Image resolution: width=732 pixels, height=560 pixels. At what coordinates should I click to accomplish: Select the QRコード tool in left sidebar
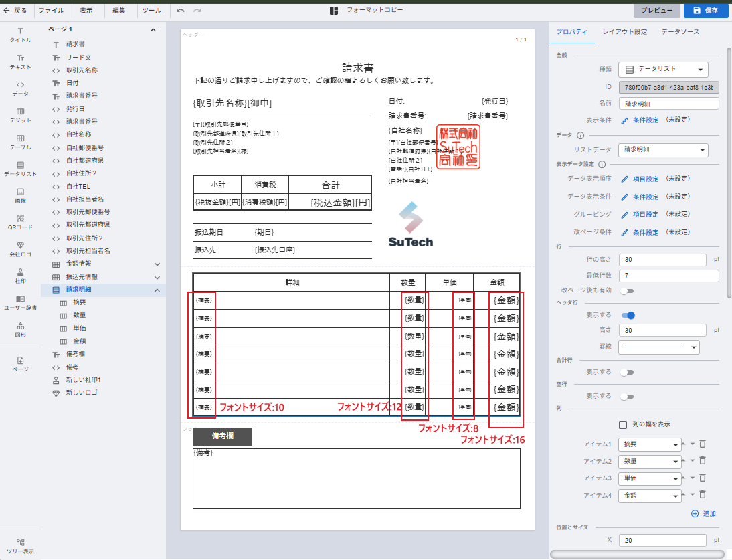coord(20,221)
